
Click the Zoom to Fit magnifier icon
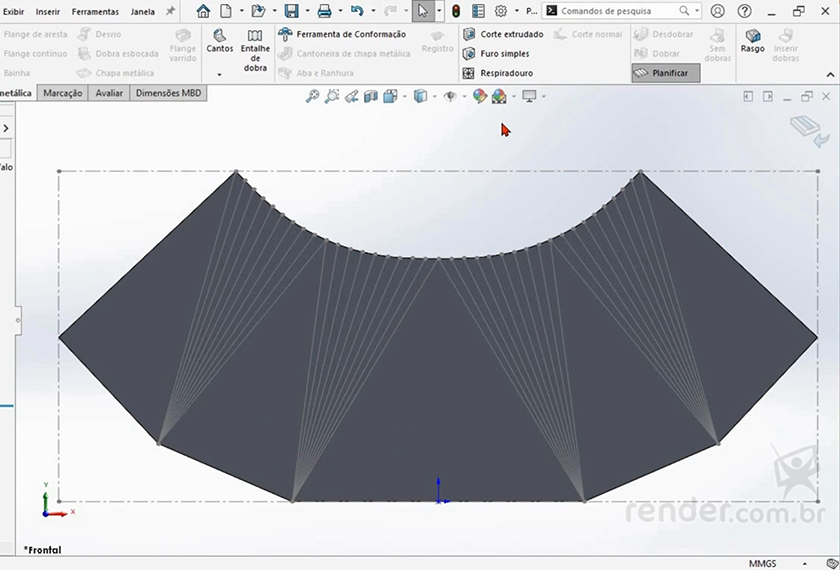(x=312, y=96)
